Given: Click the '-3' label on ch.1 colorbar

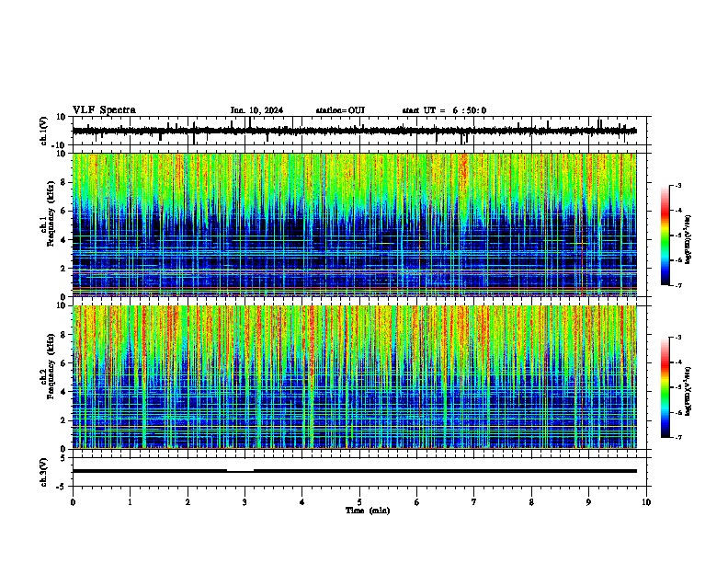Looking at the screenshot, I should click(678, 185).
